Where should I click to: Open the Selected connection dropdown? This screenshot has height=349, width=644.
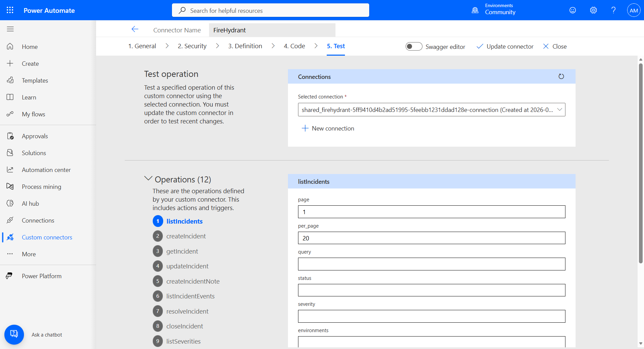pyautogui.click(x=432, y=110)
